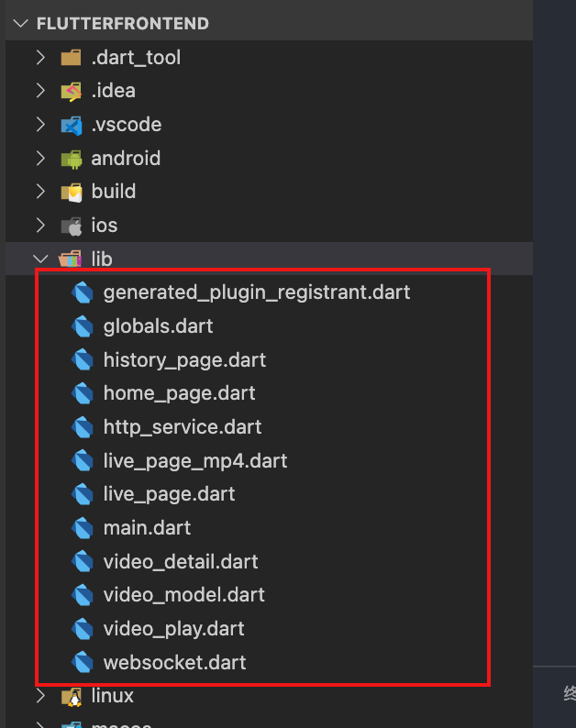
Task: Click Dart icon beside video_play.dart
Action: (x=83, y=629)
